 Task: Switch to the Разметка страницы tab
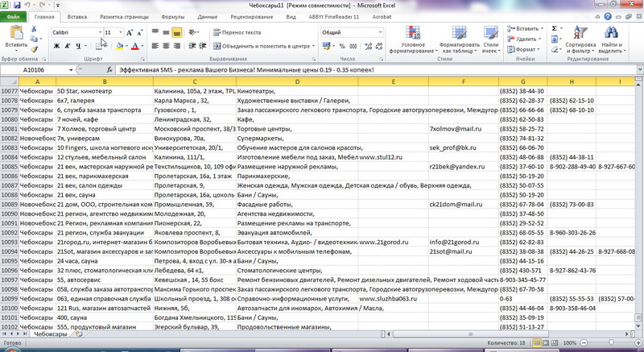coord(124,17)
